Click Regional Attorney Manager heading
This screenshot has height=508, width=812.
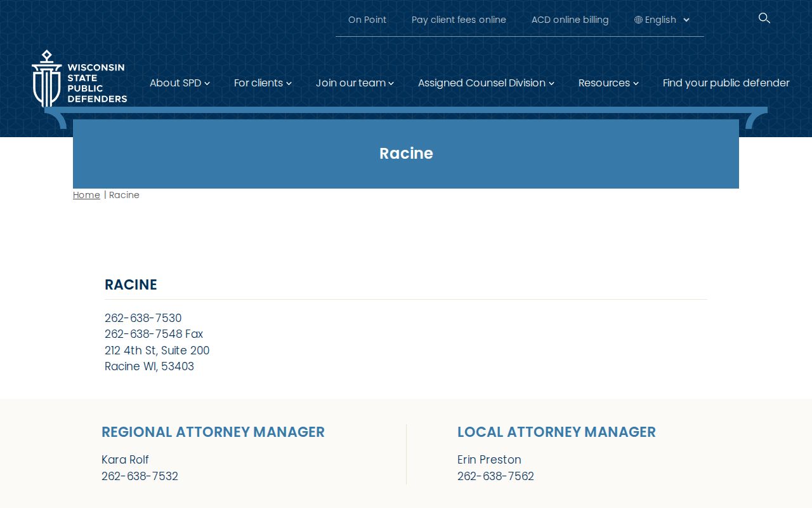213,432
